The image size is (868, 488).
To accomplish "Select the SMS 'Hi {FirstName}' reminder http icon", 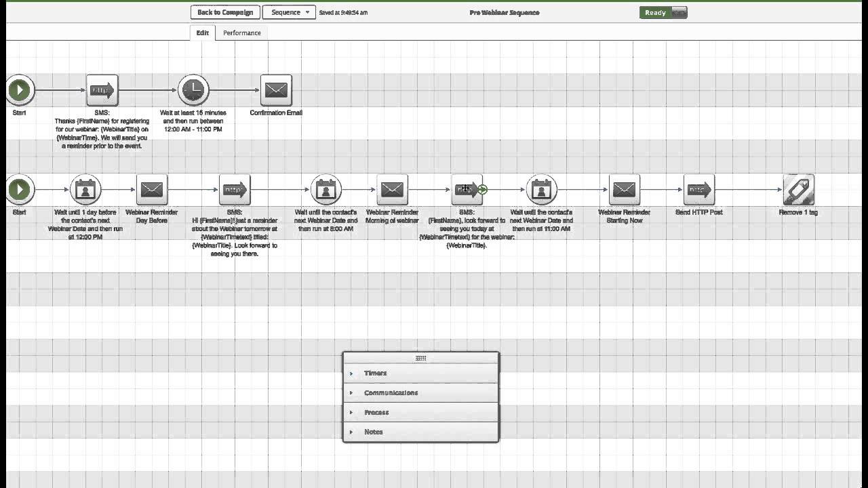I will [235, 189].
